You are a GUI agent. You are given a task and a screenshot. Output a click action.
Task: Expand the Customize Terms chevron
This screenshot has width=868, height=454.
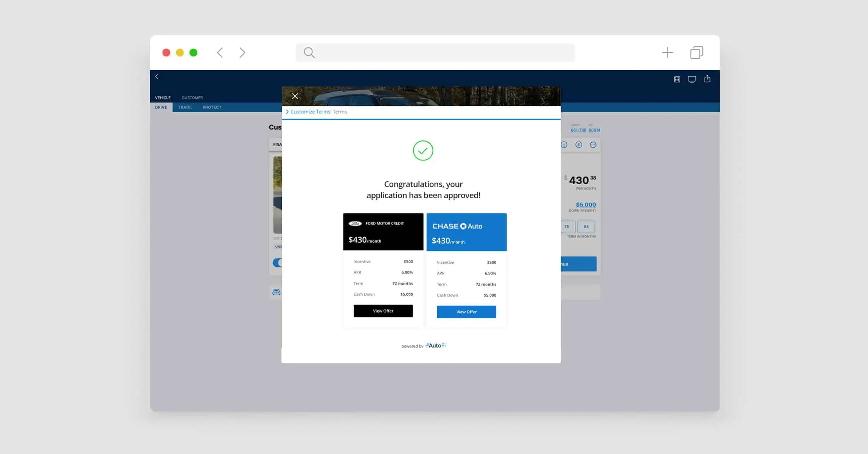[287, 112]
